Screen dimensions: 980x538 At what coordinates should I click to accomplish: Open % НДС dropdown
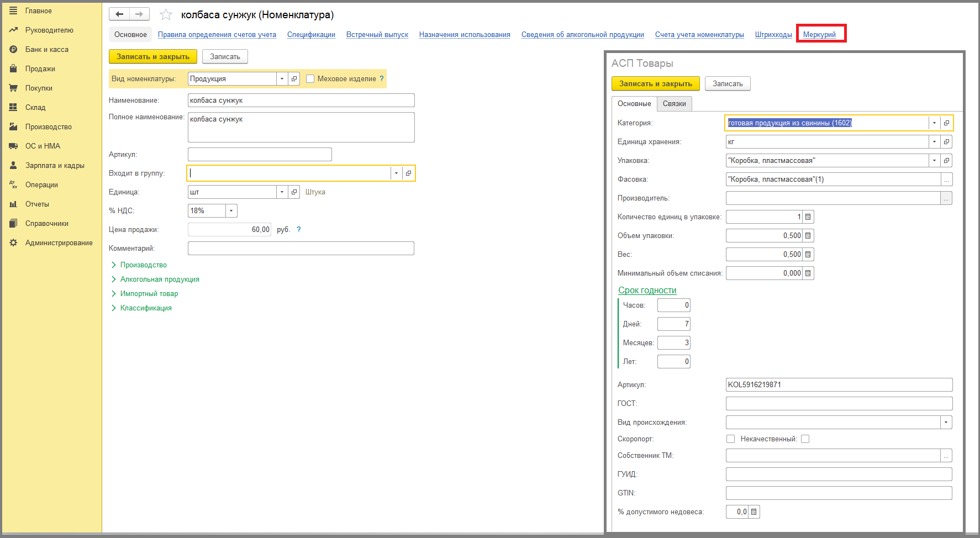point(231,211)
